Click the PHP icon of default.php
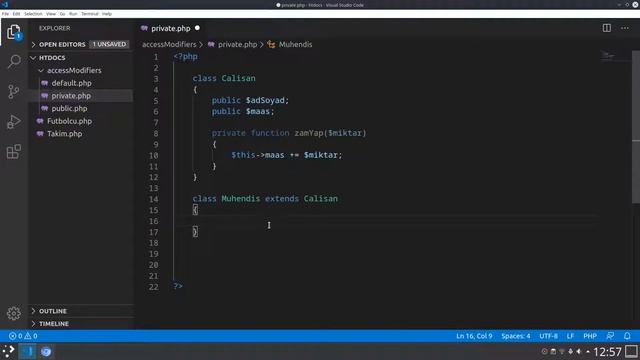 coord(44,83)
